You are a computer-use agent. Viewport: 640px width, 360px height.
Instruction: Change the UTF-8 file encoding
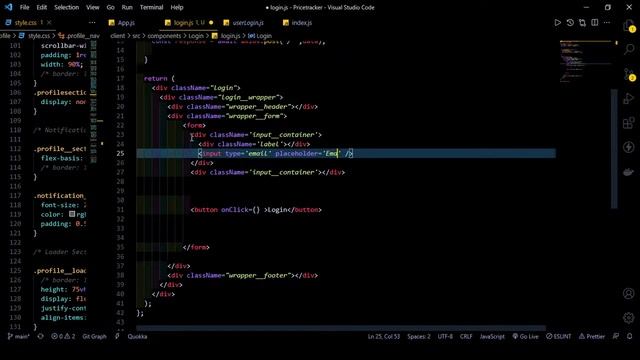coord(445,336)
